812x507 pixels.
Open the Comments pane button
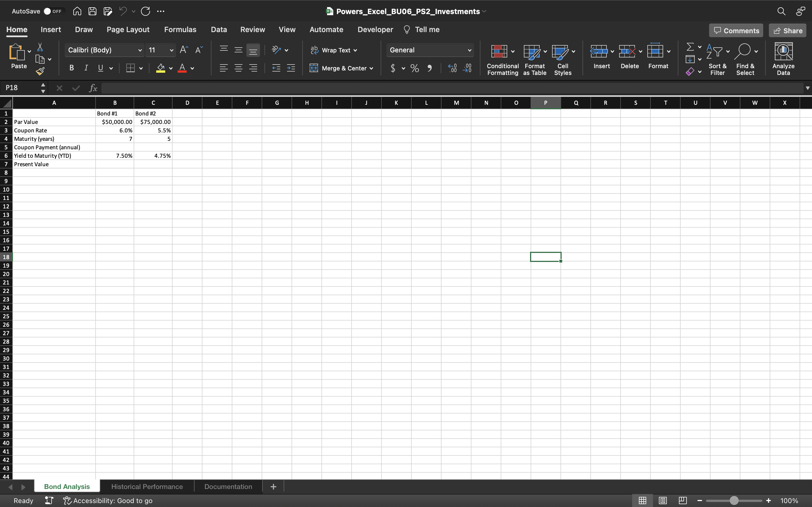click(736, 30)
